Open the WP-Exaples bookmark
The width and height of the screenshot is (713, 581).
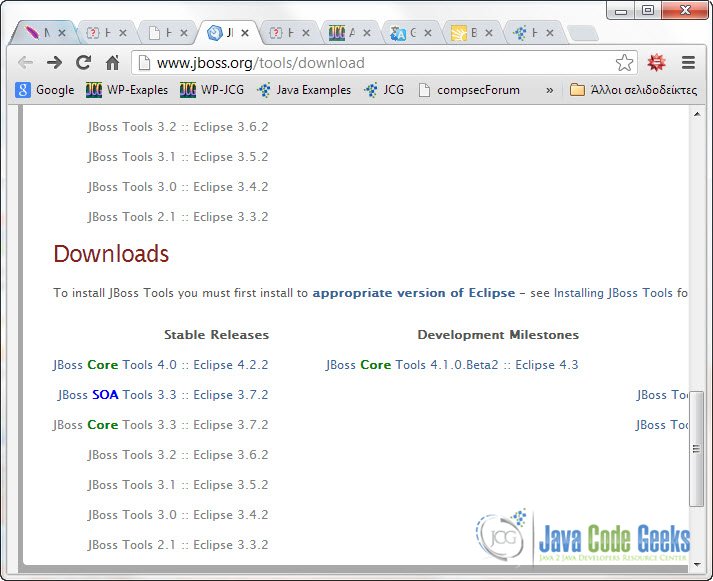[127, 90]
